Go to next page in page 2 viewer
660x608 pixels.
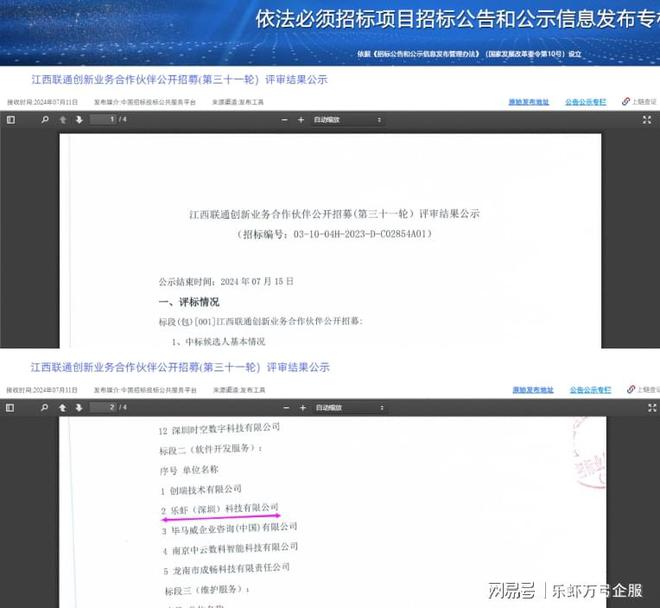79,408
